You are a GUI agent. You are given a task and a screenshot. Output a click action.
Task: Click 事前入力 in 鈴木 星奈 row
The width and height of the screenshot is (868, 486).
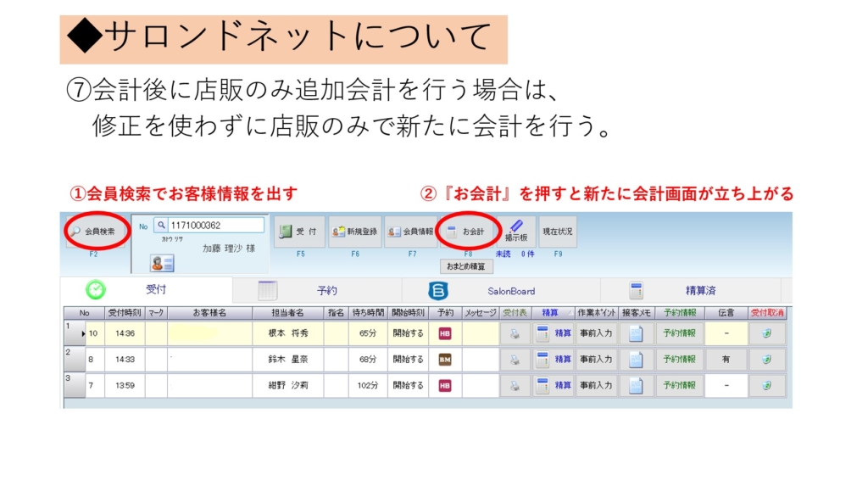(x=596, y=360)
